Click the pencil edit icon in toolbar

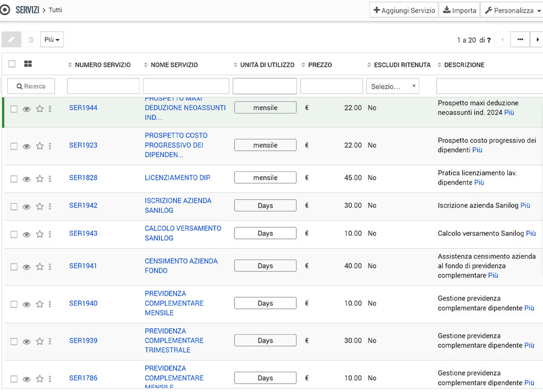pyautogui.click(x=11, y=40)
